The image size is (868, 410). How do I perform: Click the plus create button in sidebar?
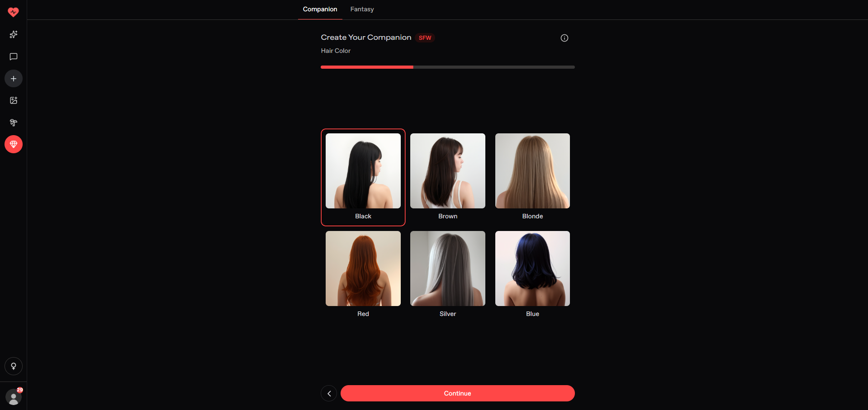(x=14, y=79)
